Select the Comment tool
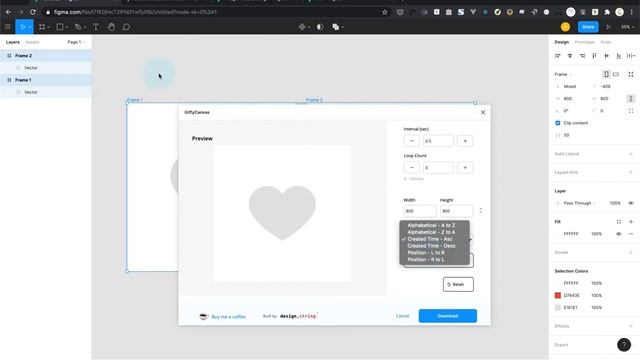 click(127, 27)
